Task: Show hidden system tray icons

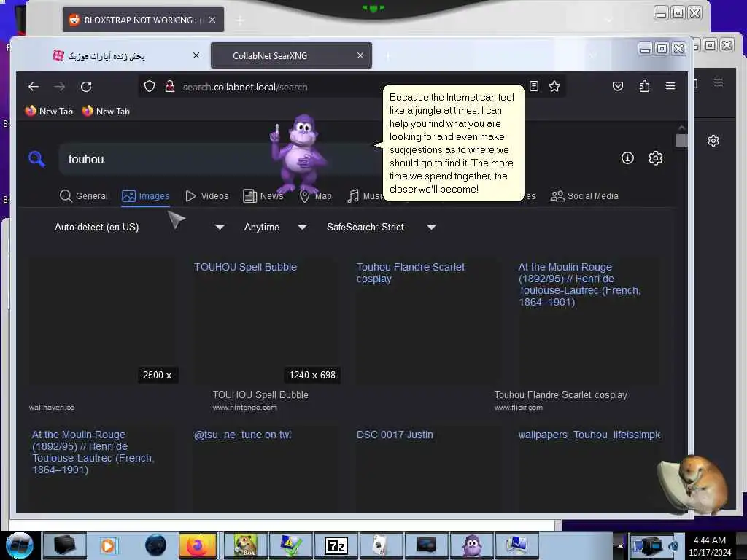Action: 620,545
